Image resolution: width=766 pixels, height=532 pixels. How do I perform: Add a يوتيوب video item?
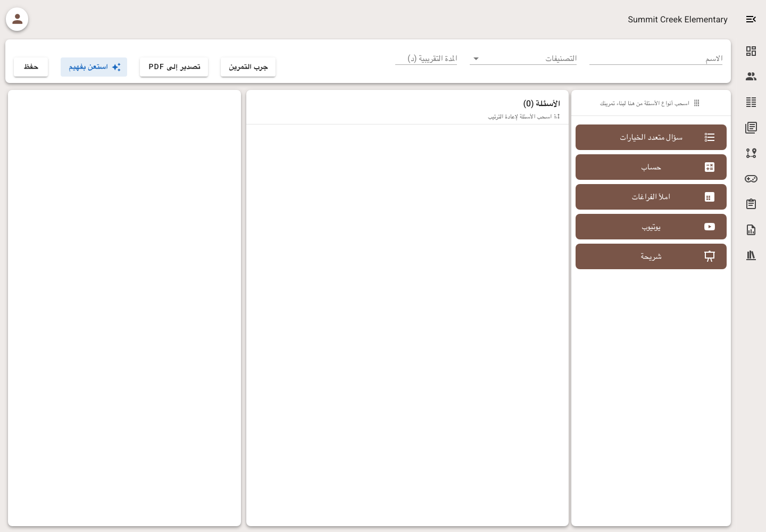point(651,227)
